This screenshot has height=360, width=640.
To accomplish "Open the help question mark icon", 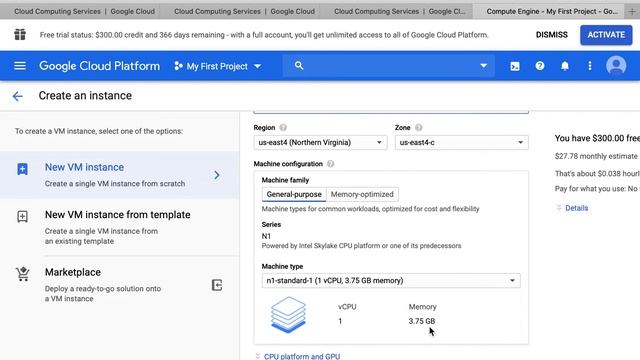I will [x=540, y=66].
